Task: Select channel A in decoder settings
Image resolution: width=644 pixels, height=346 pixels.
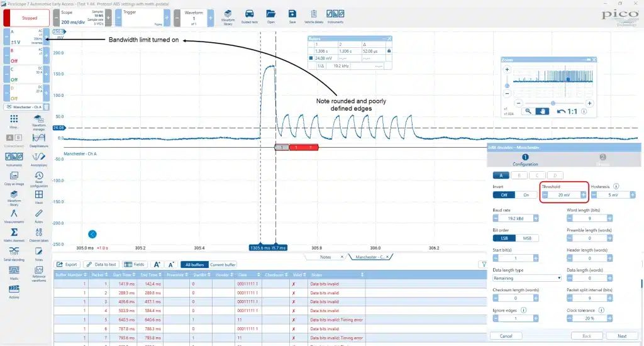Action: 501,176
